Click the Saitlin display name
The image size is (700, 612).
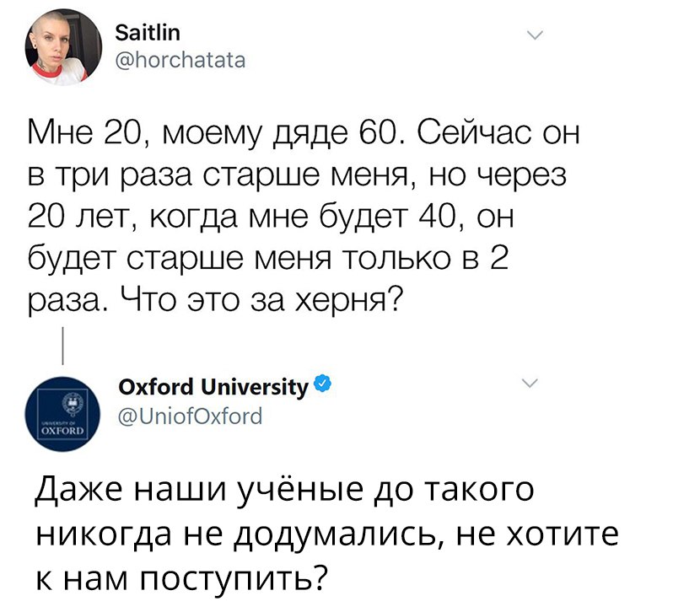point(146,32)
